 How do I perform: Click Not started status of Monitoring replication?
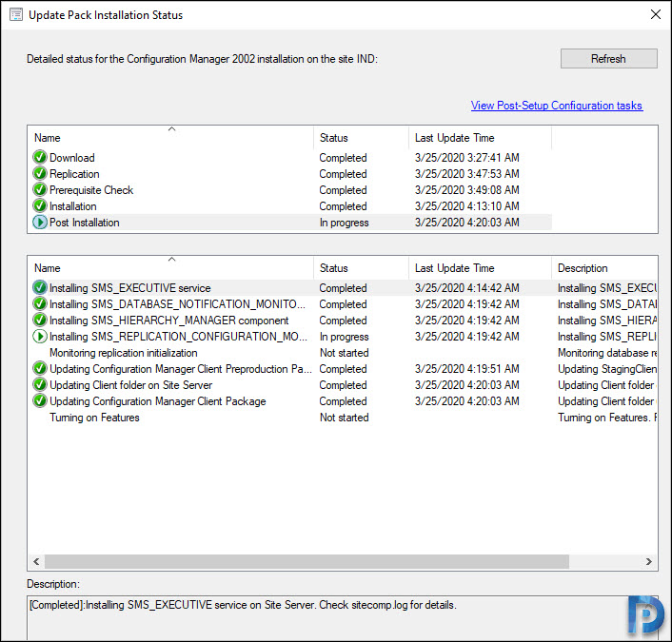[x=345, y=353]
